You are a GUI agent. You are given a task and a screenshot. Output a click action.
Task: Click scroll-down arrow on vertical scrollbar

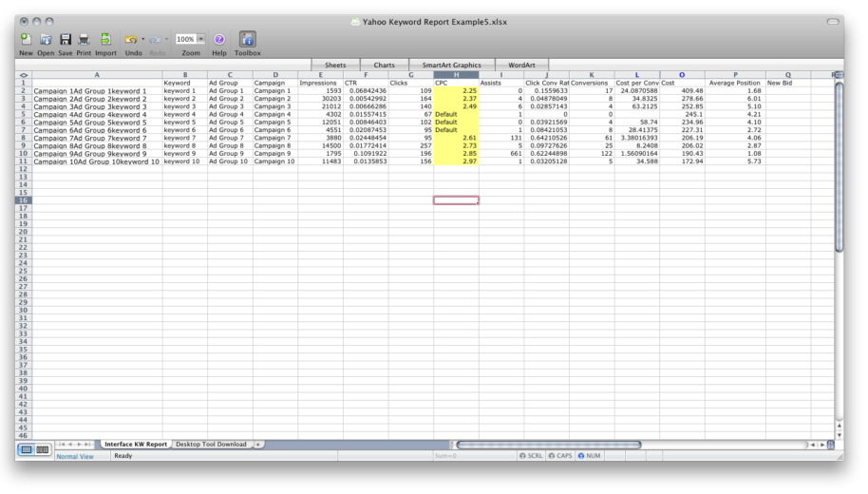pos(840,435)
